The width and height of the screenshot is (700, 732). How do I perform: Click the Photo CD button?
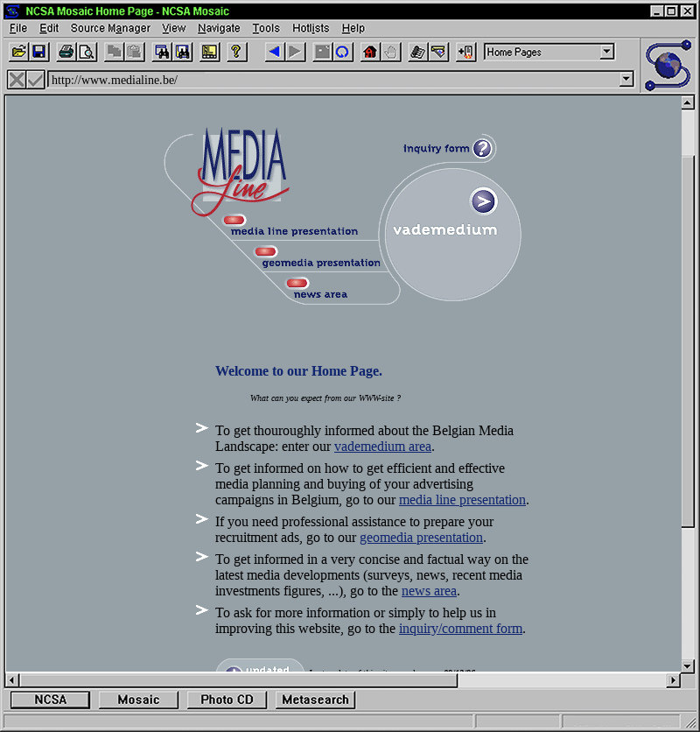227,700
